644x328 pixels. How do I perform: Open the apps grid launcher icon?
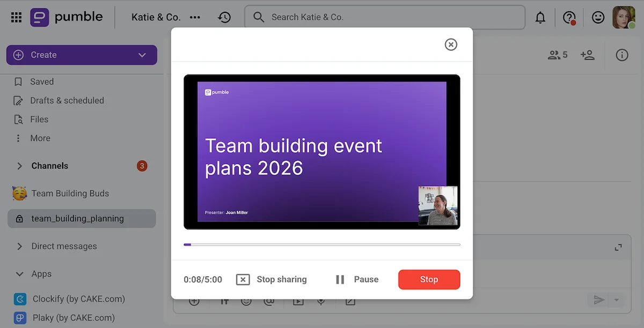[x=17, y=17]
